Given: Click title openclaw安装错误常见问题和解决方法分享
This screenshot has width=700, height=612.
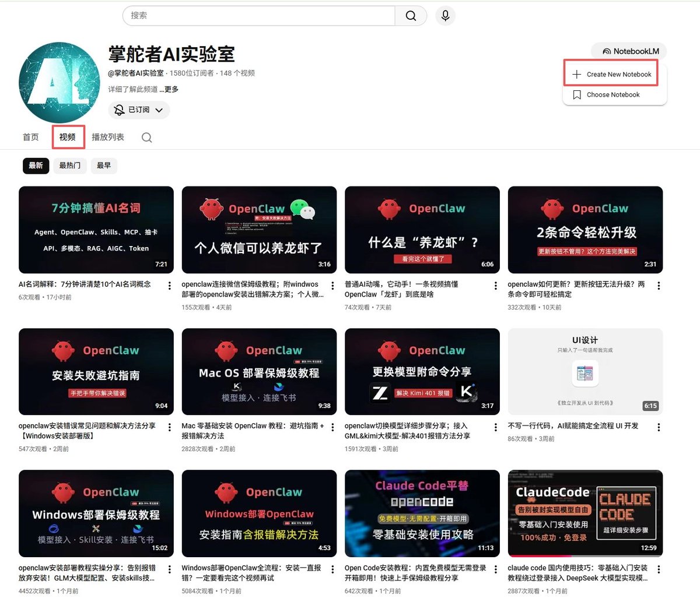Looking at the screenshot, I should coord(87,431).
